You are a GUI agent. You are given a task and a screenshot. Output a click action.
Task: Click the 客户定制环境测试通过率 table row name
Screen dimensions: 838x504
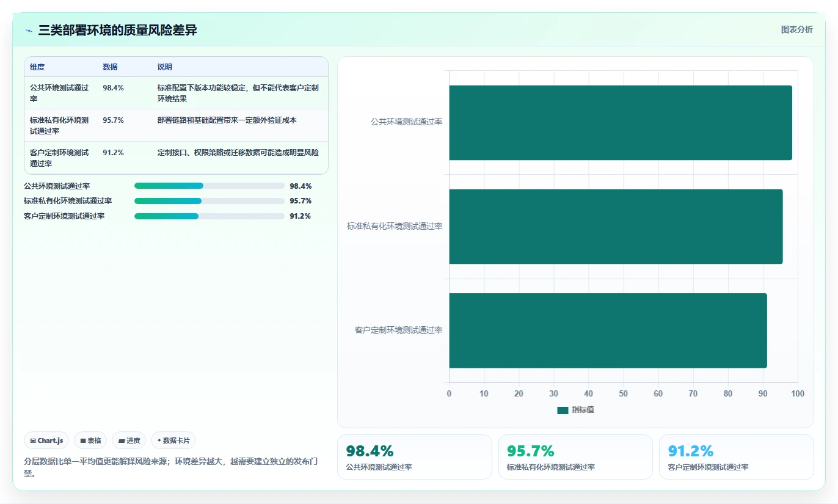[x=60, y=158]
